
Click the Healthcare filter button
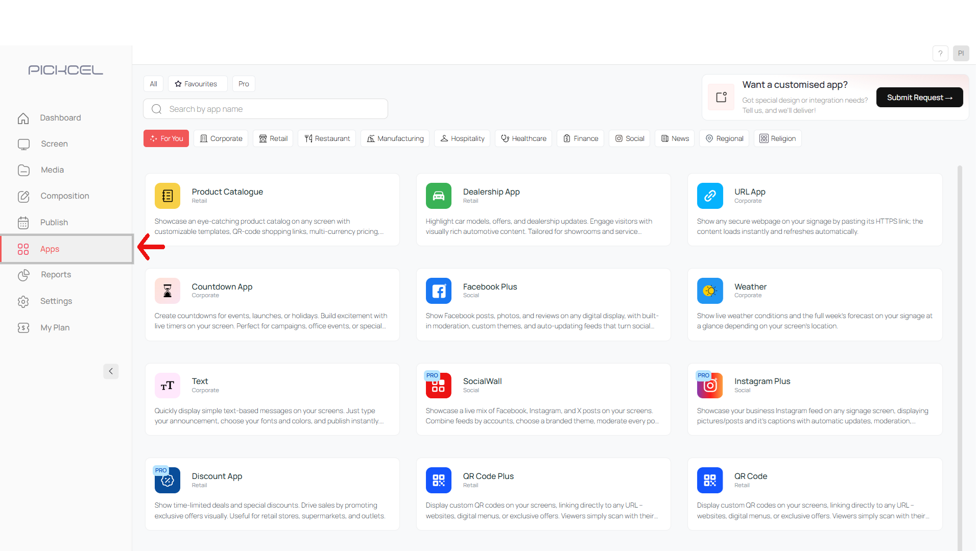click(523, 138)
